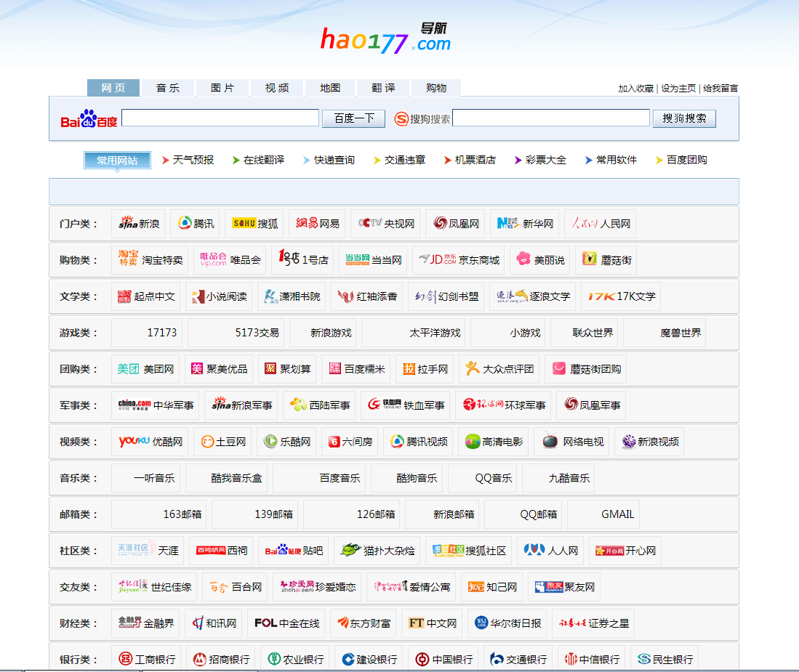Screen dimensions: 799x672
Task: Open the 17173 games link
Action: click(162, 333)
